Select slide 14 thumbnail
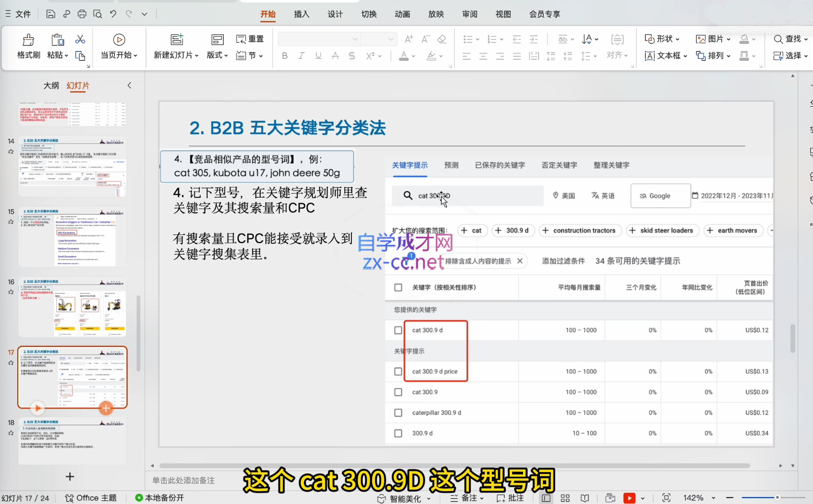 pyautogui.click(x=72, y=167)
